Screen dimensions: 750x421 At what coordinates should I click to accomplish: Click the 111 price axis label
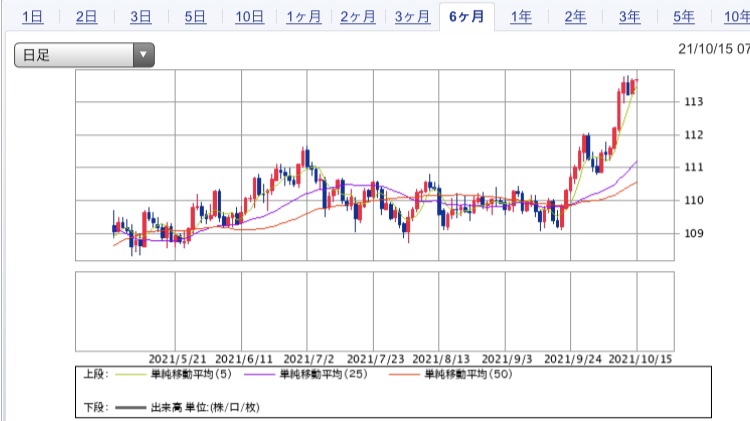pyautogui.click(x=694, y=167)
